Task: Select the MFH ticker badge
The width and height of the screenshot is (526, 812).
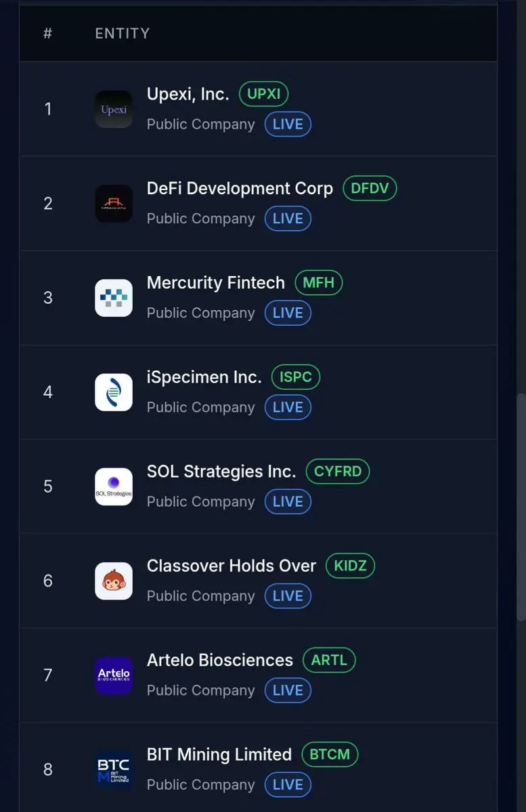Action: coord(319,282)
